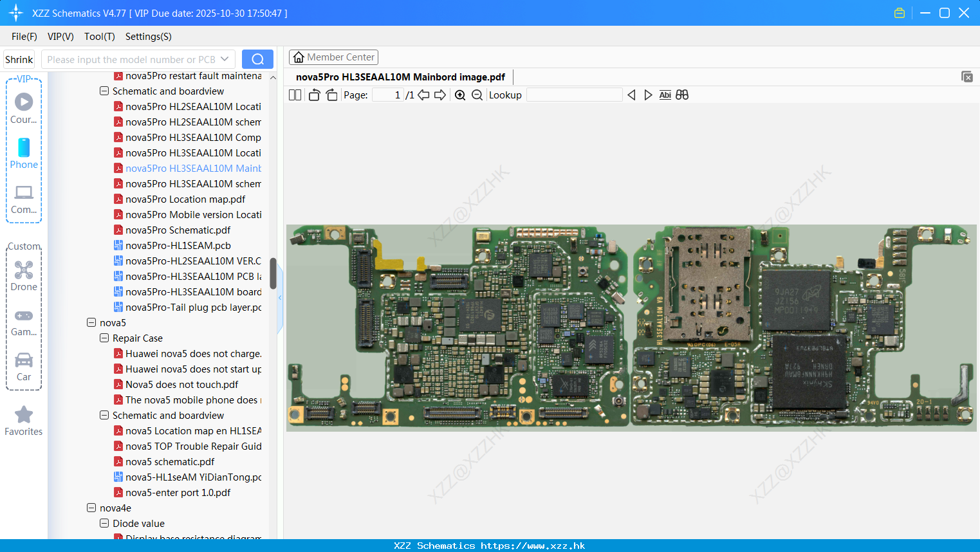The width and height of the screenshot is (980, 552).
Task: Click the Lookup text field
Action: (575, 95)
